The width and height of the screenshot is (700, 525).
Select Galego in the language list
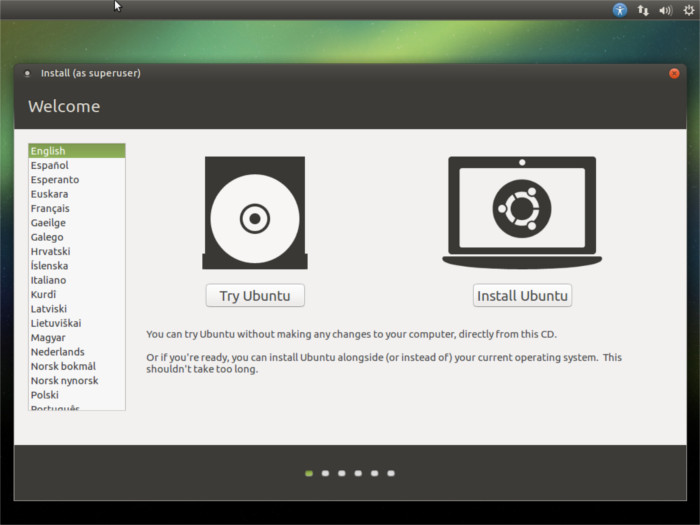(77, 237)
